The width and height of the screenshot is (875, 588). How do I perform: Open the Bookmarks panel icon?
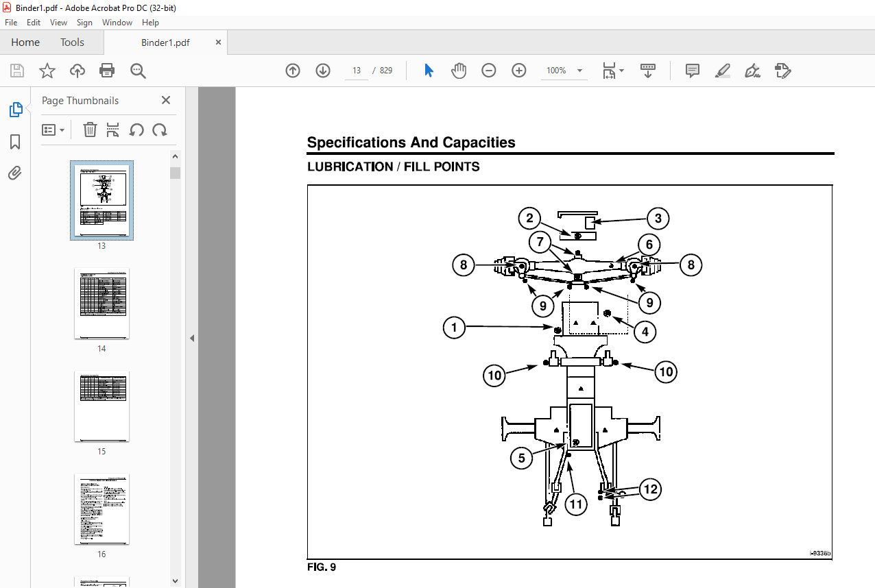[x=15, y=142]
